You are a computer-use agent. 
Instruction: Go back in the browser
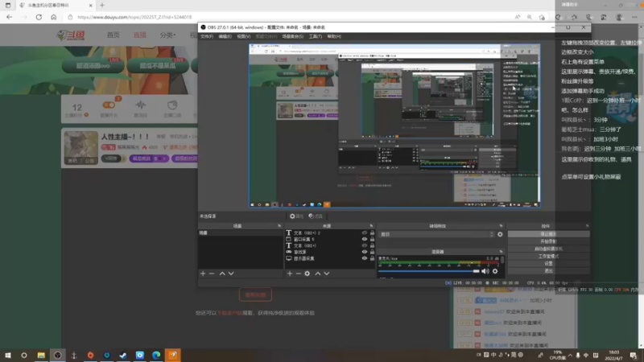point(9,17)
